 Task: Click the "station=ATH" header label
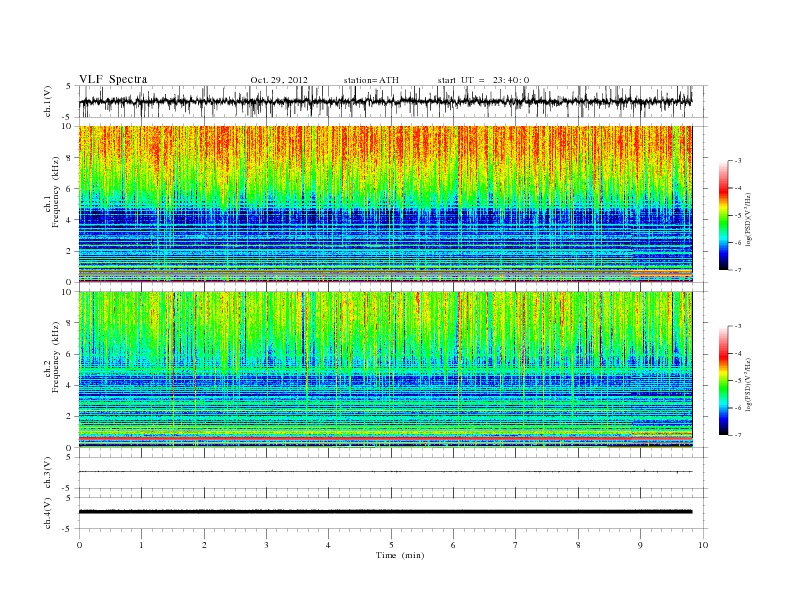click(x=371, y=80)
